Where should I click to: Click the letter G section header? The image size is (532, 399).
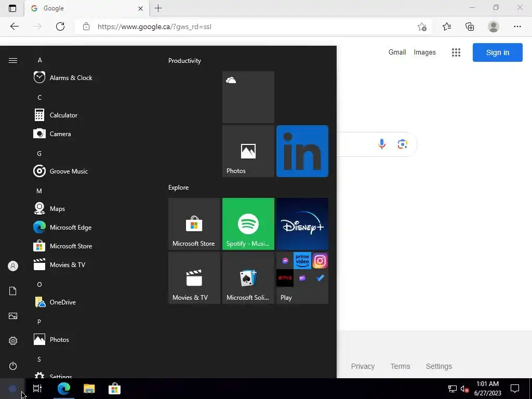coord(39,153)
